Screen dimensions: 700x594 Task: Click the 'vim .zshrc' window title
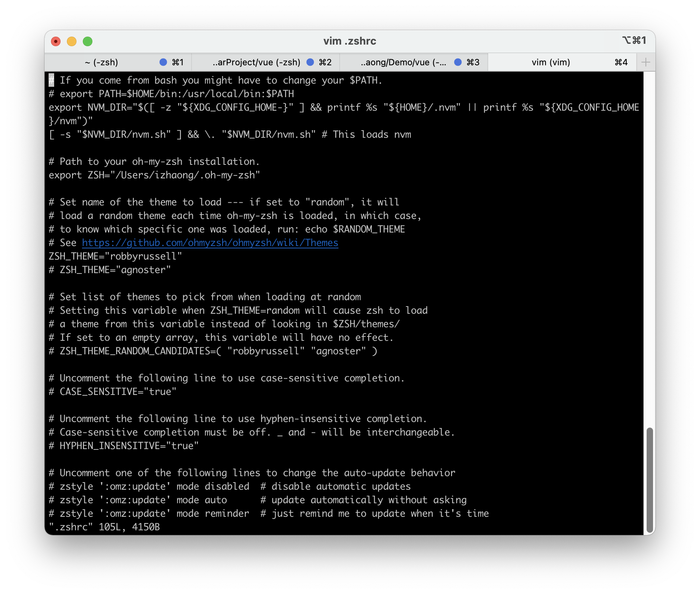click(350, 41)
